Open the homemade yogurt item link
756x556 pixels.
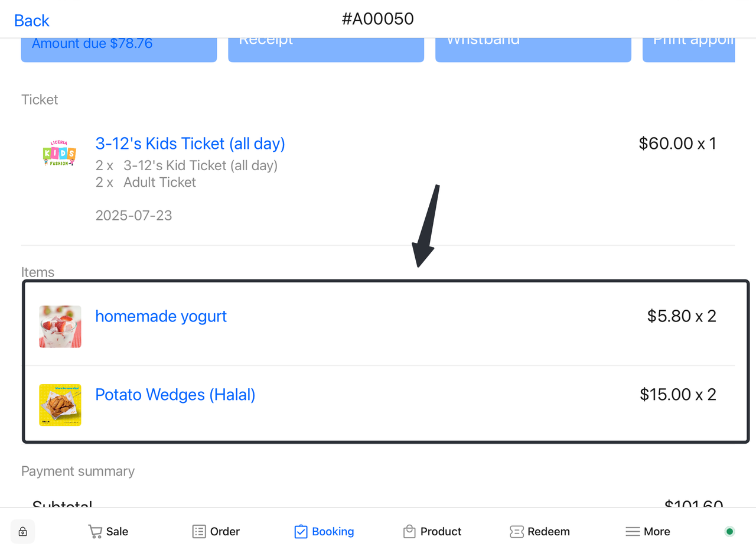(x=161, y=316)
